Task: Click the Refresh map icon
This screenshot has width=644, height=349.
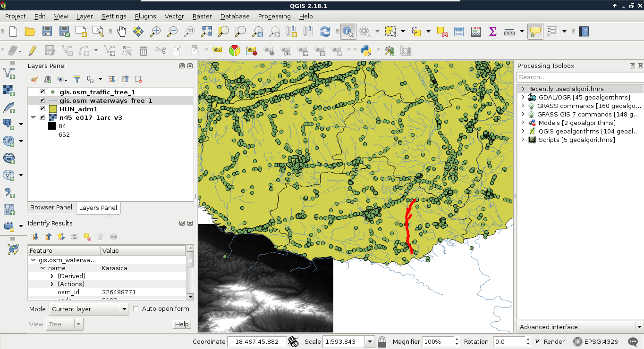Action: (x=325, y=32)
